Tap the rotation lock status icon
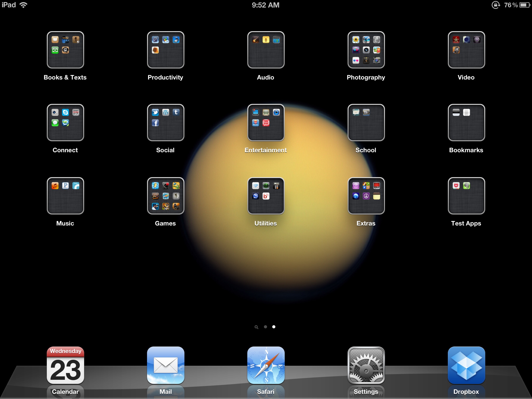The width and height of the screenshot is (532, 399). tap(496, 5)
